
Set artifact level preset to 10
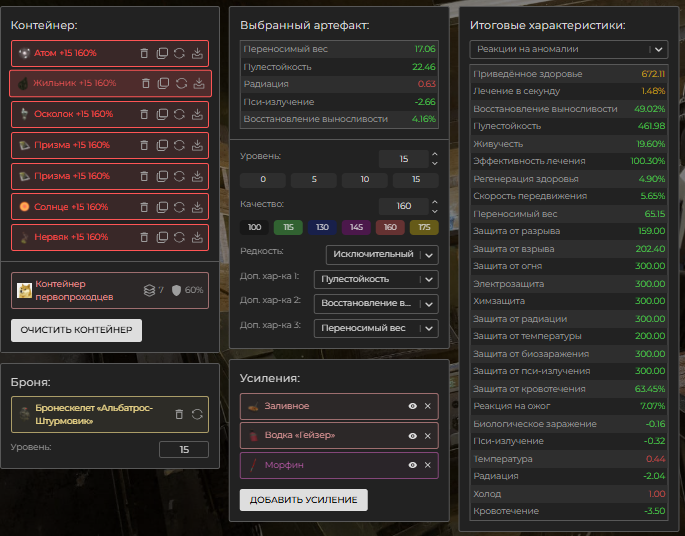click(x=365, y=180)
